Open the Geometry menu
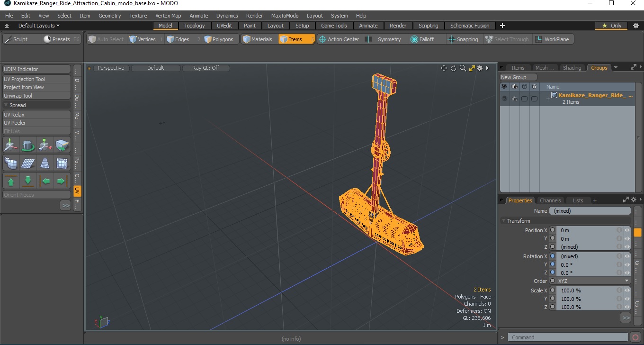Screen dimensions: 644x345 point(110,16)
